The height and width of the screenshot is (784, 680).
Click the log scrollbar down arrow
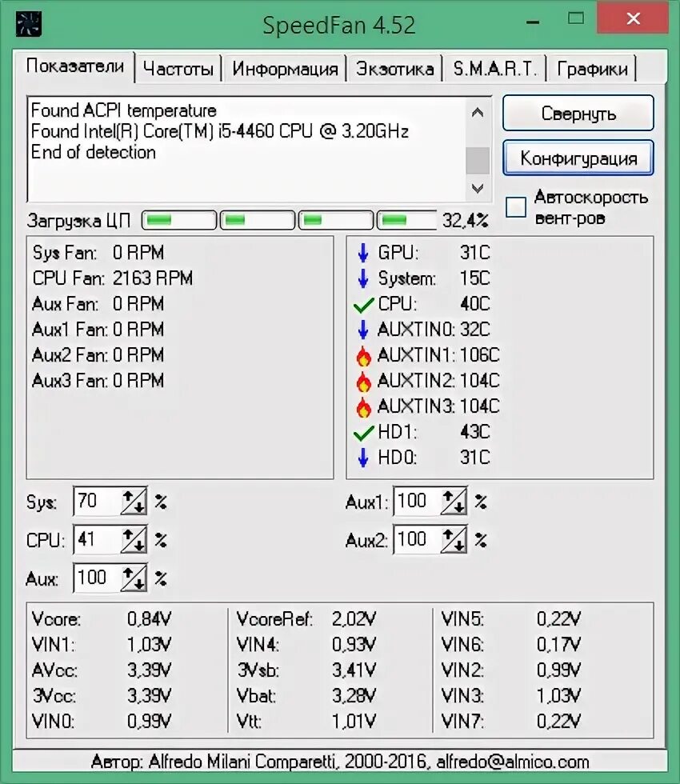[478, 189]
